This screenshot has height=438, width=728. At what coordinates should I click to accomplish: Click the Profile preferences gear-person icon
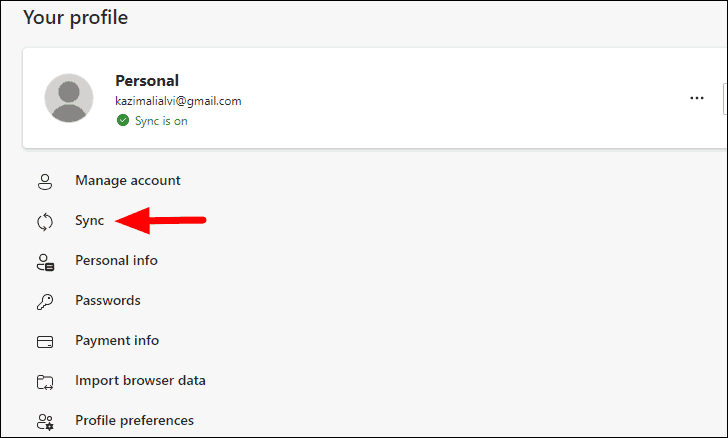click(46, 422)
